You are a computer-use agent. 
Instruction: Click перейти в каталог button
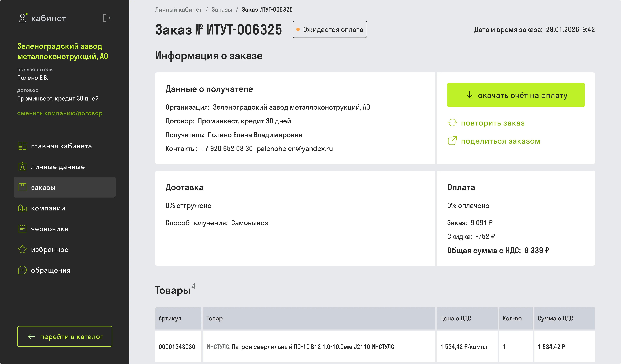[x=65, y=336]
